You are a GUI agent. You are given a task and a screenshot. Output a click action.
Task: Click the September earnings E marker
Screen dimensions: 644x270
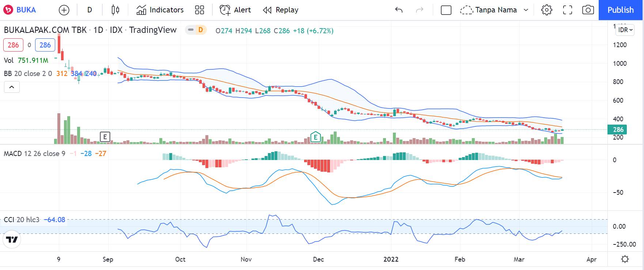(x=105, y=137)
